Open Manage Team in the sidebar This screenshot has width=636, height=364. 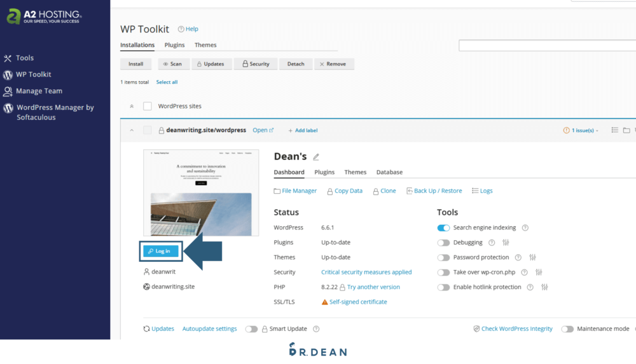[33, 91]
